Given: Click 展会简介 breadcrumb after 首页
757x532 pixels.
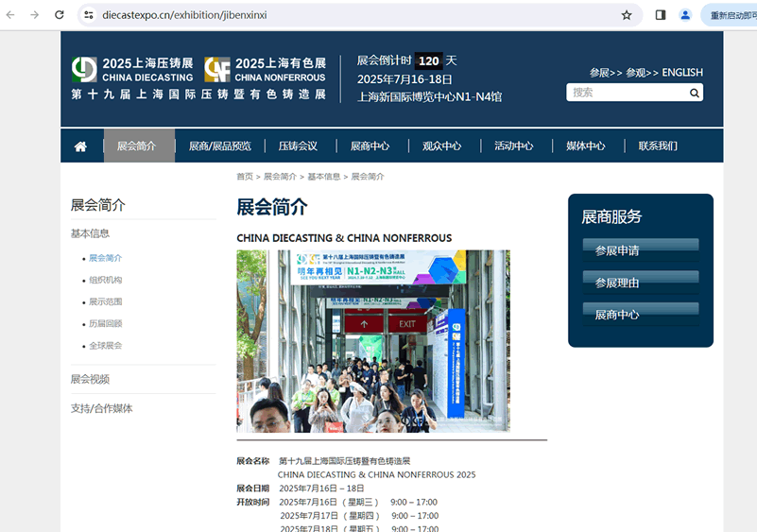Looking at the screenshot, I should (280, 177).
